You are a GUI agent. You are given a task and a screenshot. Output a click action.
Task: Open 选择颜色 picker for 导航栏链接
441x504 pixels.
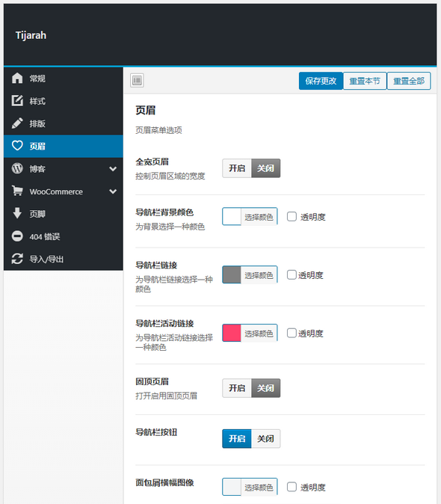pyautogui.click(x=259, y=275)
